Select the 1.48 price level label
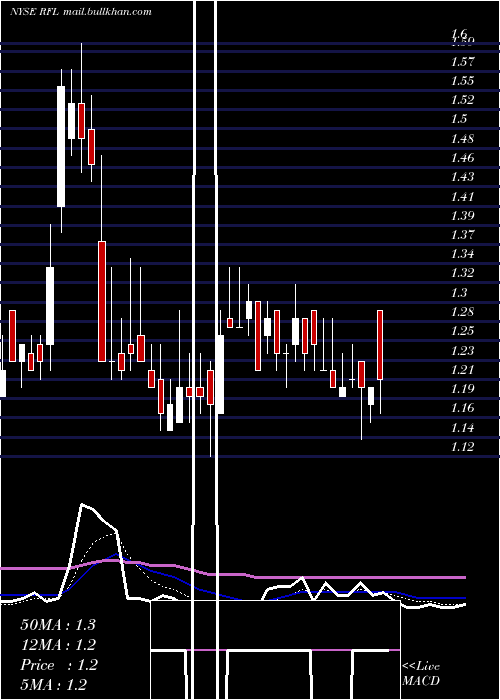This screenshot has height=700, width=500. (x=462, y=139)
